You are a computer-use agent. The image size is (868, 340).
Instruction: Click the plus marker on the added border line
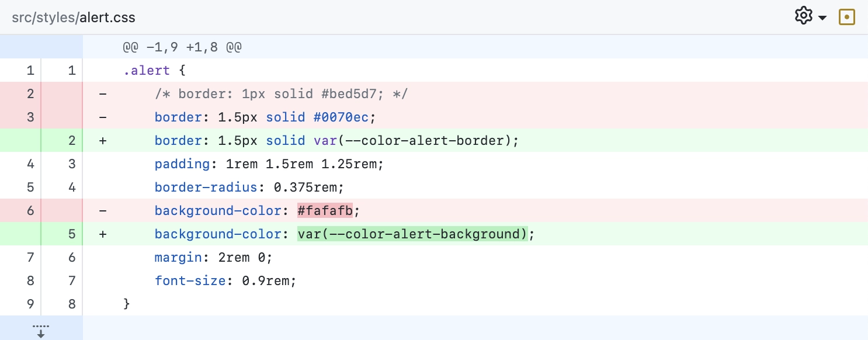tap(103, 140)
